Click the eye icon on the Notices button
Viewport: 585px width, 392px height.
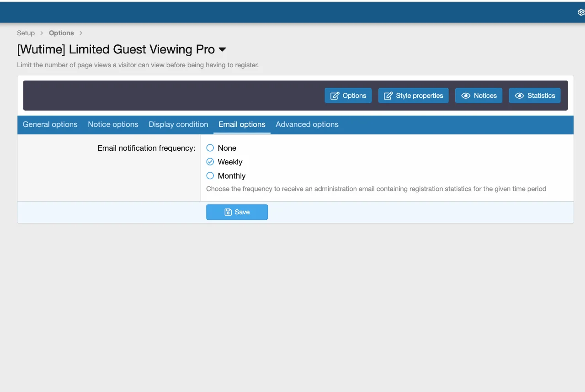(x=466, y=95)
